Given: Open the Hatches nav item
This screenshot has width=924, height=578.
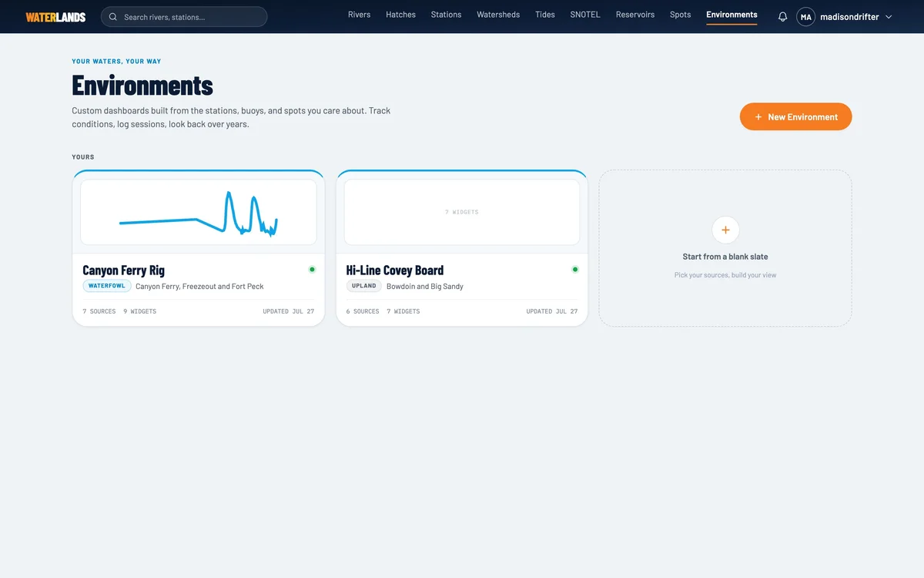Looking at the screenshot, I should point(400,15).
